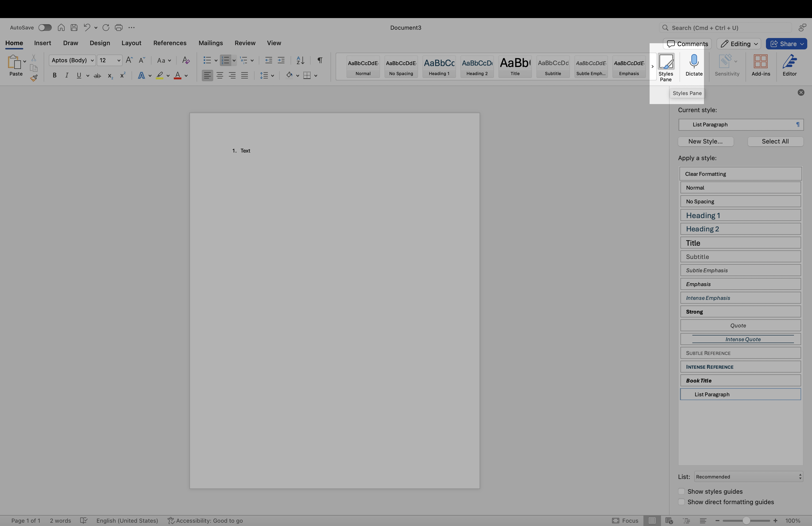Open the Layout tab

pos(131,43)
